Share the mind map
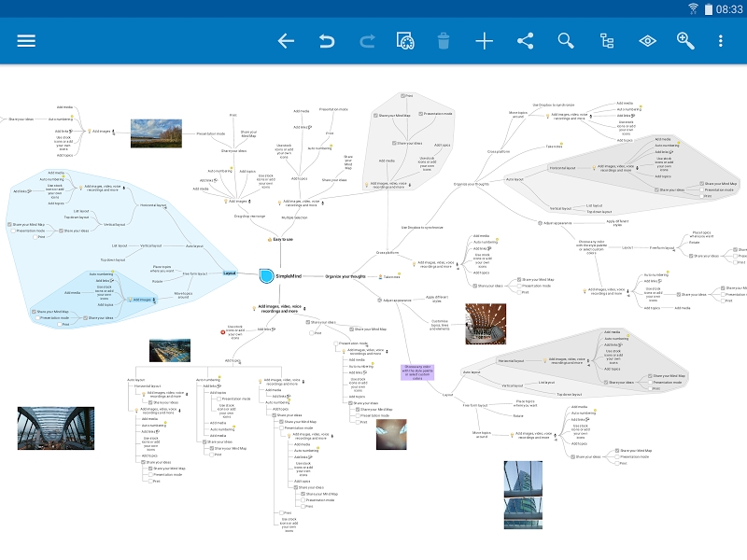 (525, 40)
